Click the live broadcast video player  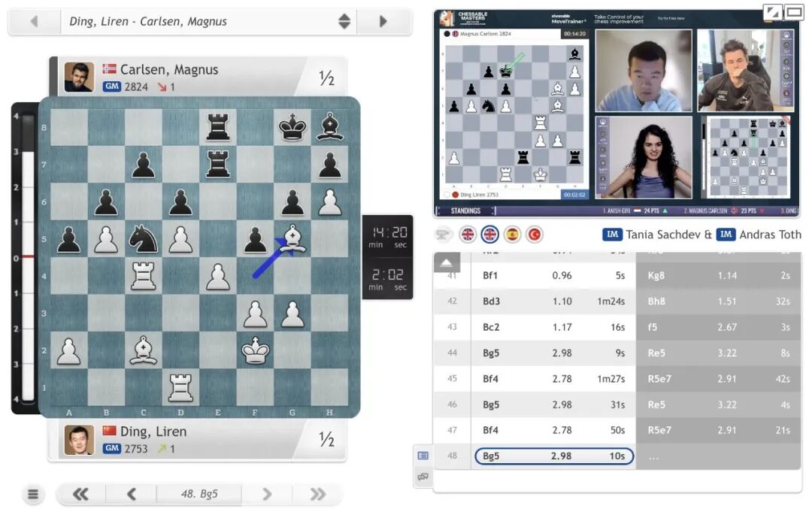(x=617, y=113)
